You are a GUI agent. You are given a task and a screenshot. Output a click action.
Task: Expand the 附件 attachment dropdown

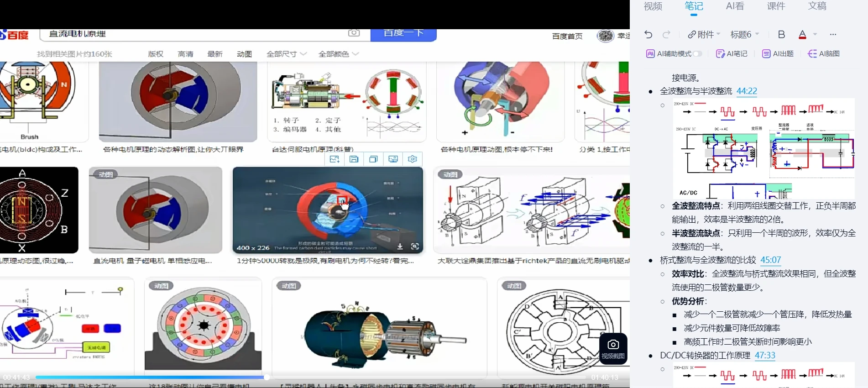tap(704, 35)
